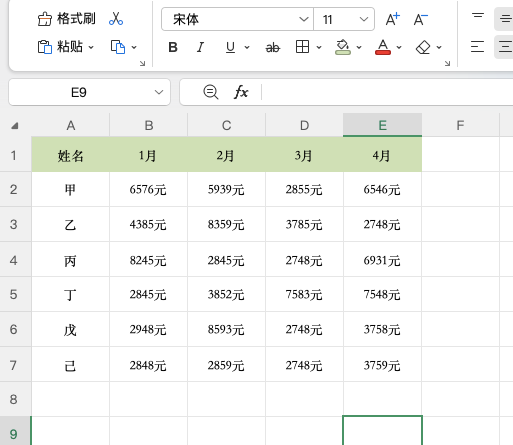
Task: Select cell with value 3759元
Action: (383, 365)
